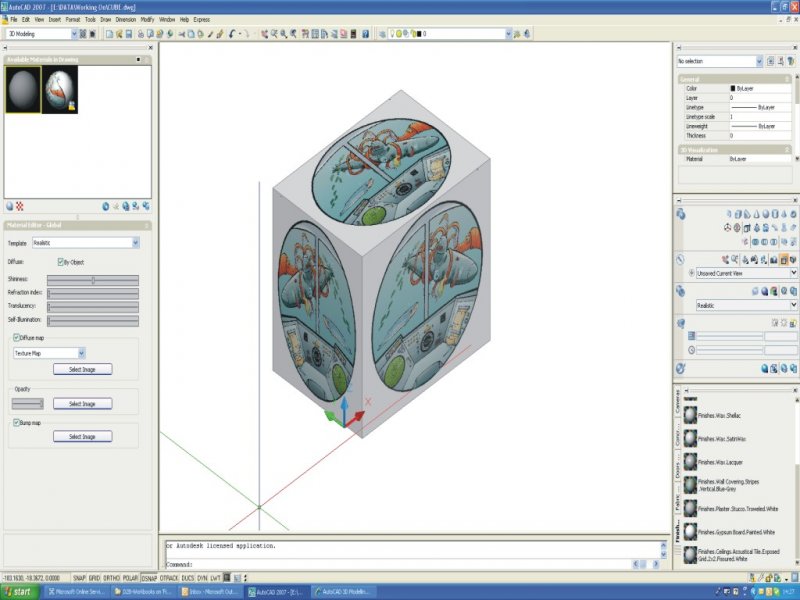Adjust the Shininess slider
Screen dimensions: 800x600
[x=93, y=280]
